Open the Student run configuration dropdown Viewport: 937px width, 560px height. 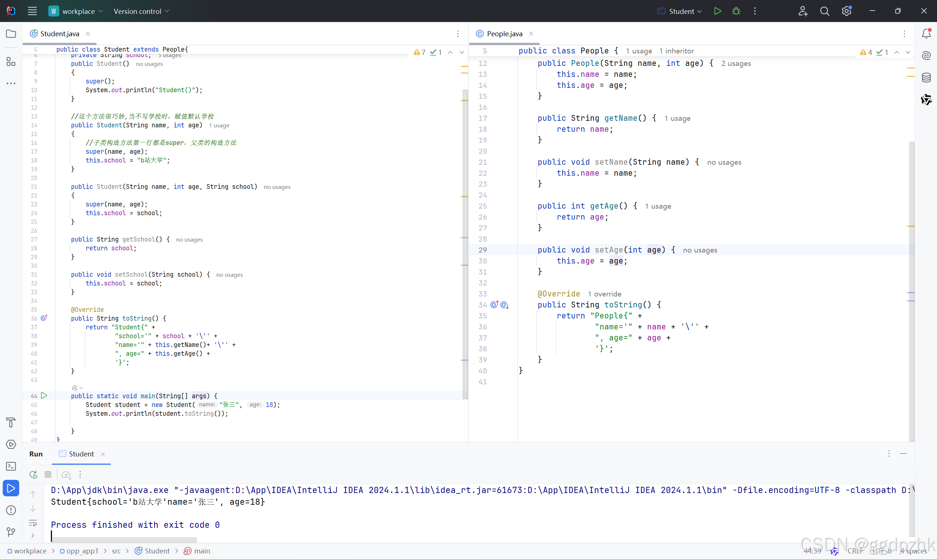679,11
